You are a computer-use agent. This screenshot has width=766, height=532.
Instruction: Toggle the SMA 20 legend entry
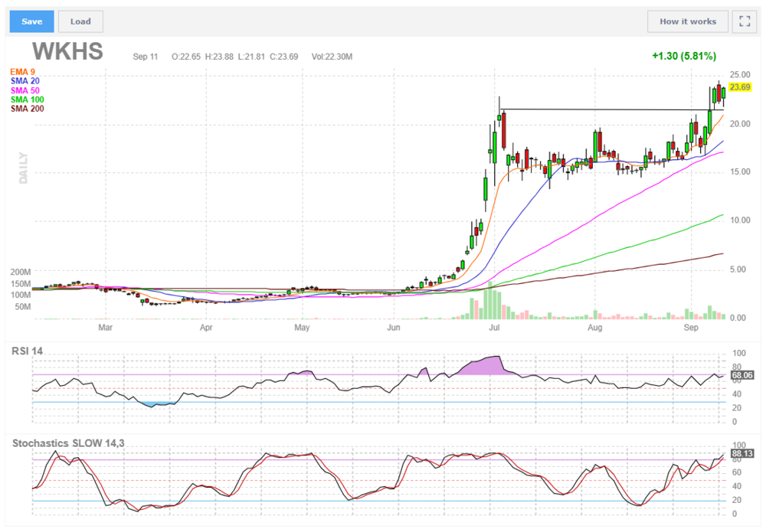(27, 82)
